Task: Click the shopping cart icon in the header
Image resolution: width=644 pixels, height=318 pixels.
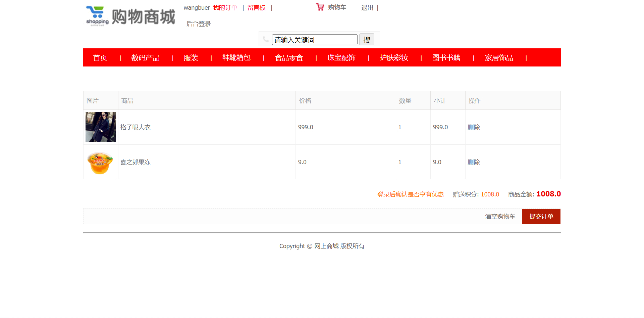Action: point(320,7)
